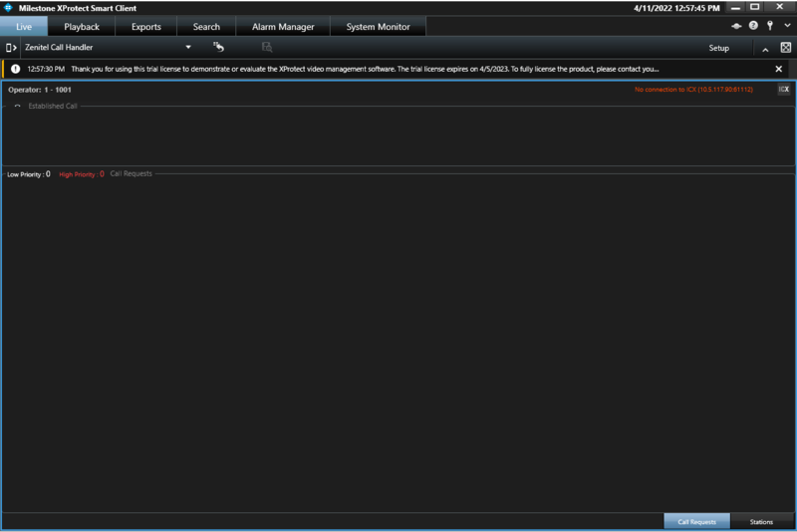This screenshot has width=797, height=532.
Task: Click the trial license warning icon
Action: (x=15, y=69)
